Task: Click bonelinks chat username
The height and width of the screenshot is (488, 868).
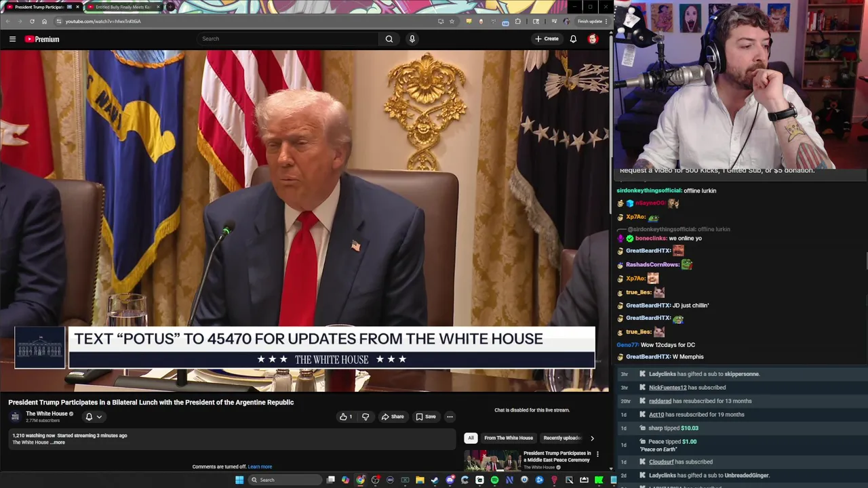Action: point(651,239)
